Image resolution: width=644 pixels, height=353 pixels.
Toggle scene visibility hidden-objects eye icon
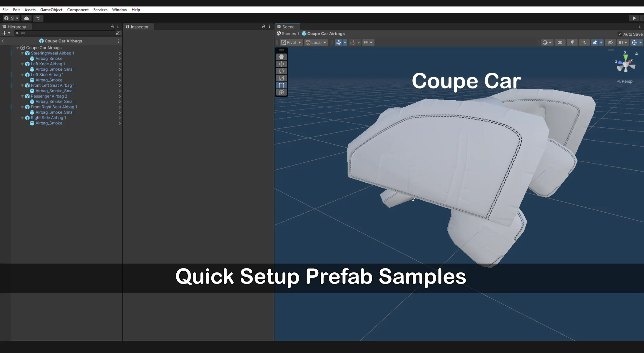click(610, 42)
